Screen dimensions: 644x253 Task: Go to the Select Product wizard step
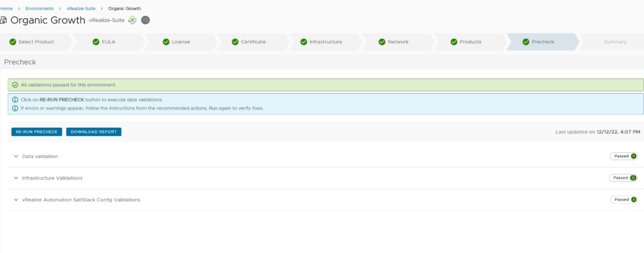36,42
